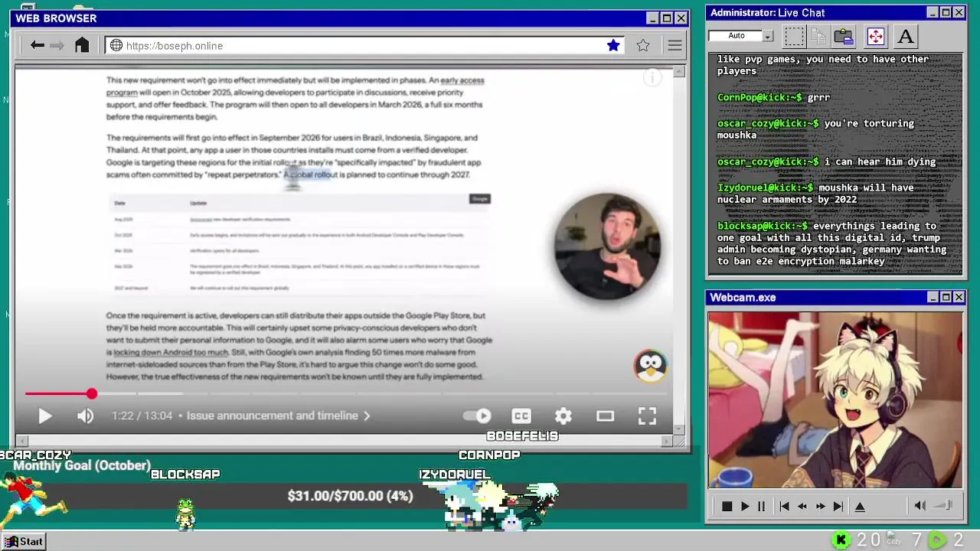This screenshot has height=551, width=980.
Task: Adjust the Webcam.exe volume slider
Action: pos(944,505)
